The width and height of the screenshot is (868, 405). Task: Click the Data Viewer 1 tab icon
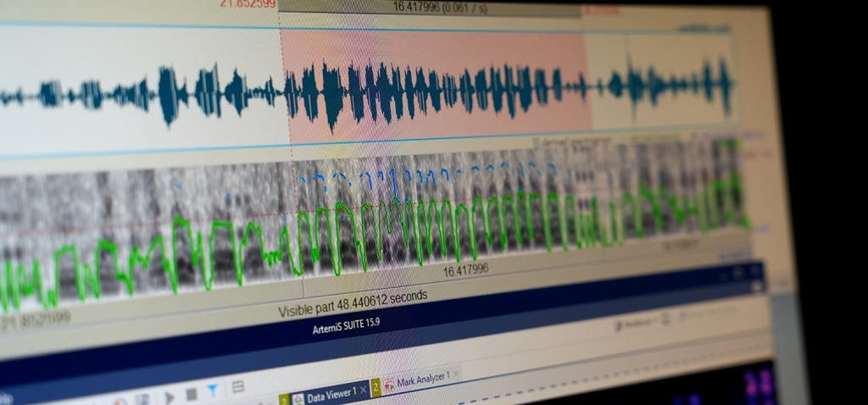point(298,397)
